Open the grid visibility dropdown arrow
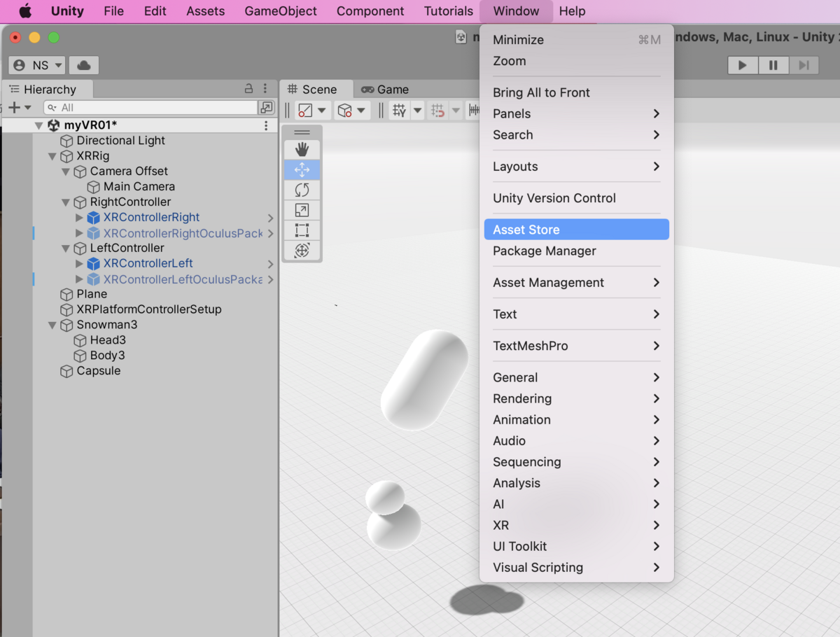Image resolution: width=840 pixels, height=637 pixels. (x=417, y=110)
